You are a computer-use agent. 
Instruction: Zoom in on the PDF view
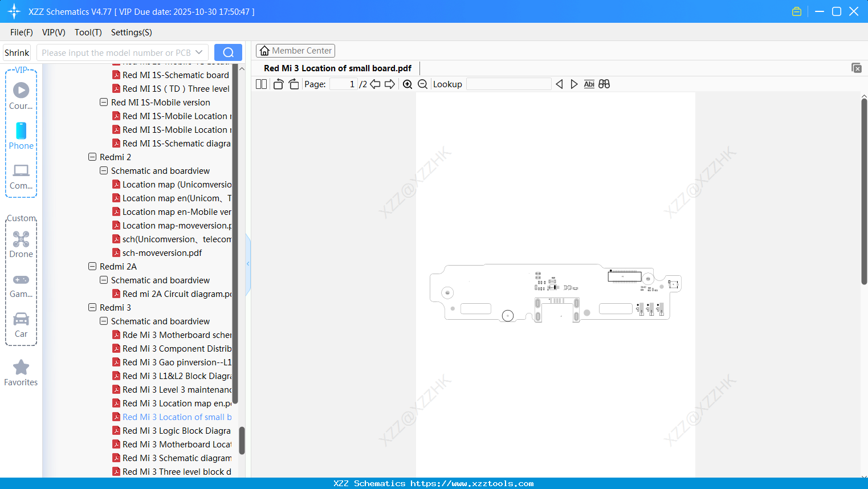coord(407,84)
